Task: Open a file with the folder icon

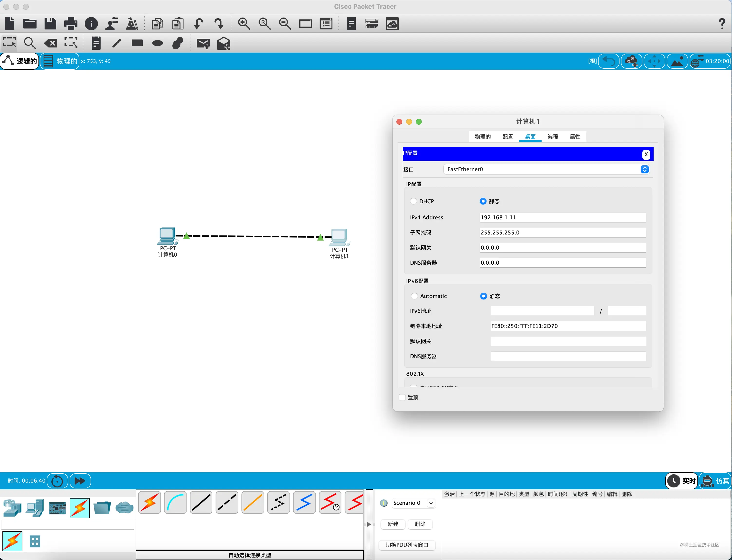Action: 30,24
